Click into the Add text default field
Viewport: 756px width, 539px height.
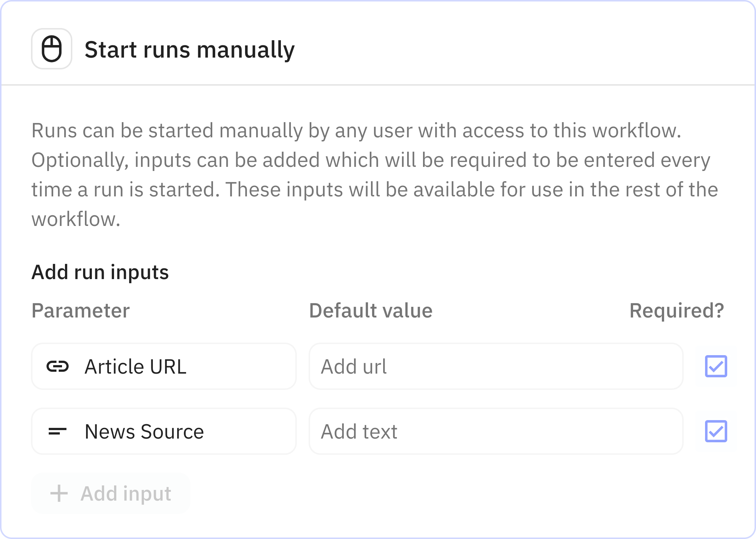(495, 431)
